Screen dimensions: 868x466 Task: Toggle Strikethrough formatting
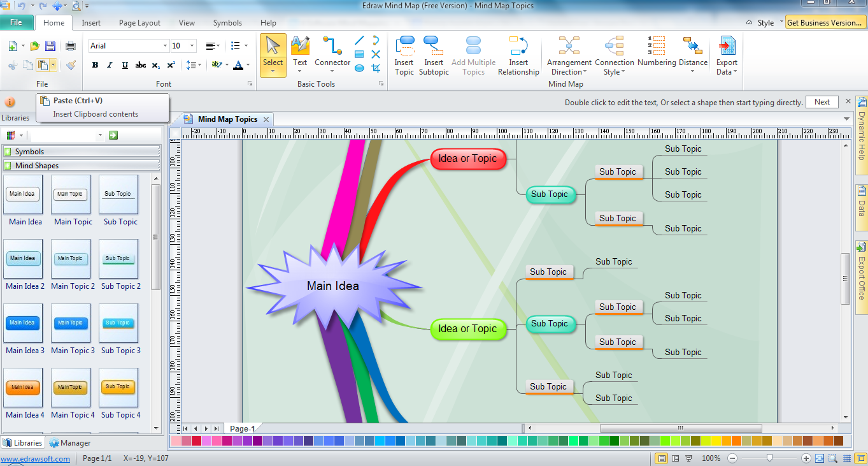[141, 65]
